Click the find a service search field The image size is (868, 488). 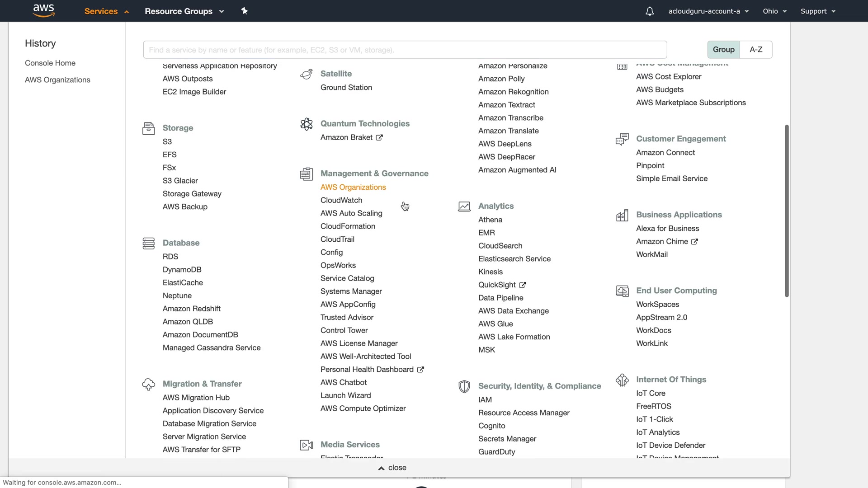pos(405,50)
